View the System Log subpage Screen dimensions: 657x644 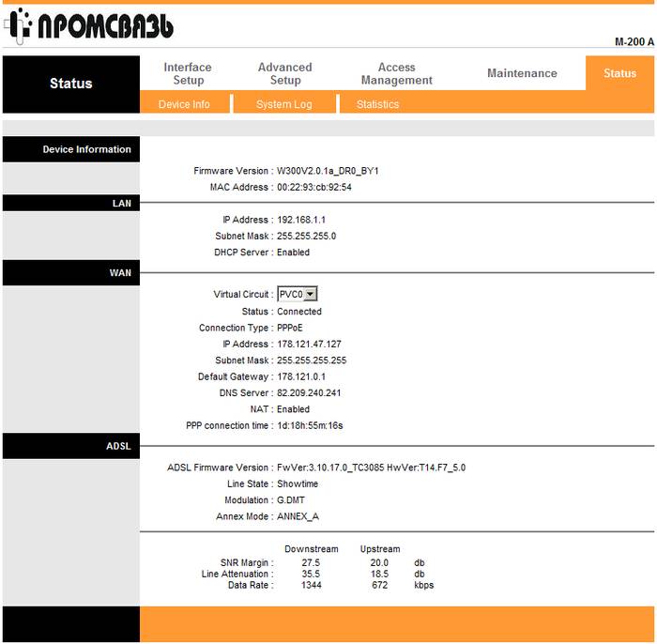pyautogui.click(x=283, y=104)
